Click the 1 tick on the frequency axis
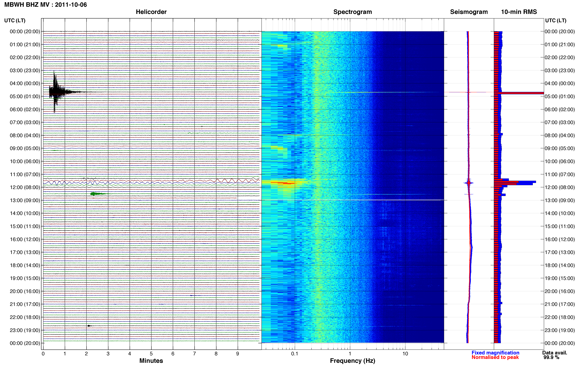 350,354
